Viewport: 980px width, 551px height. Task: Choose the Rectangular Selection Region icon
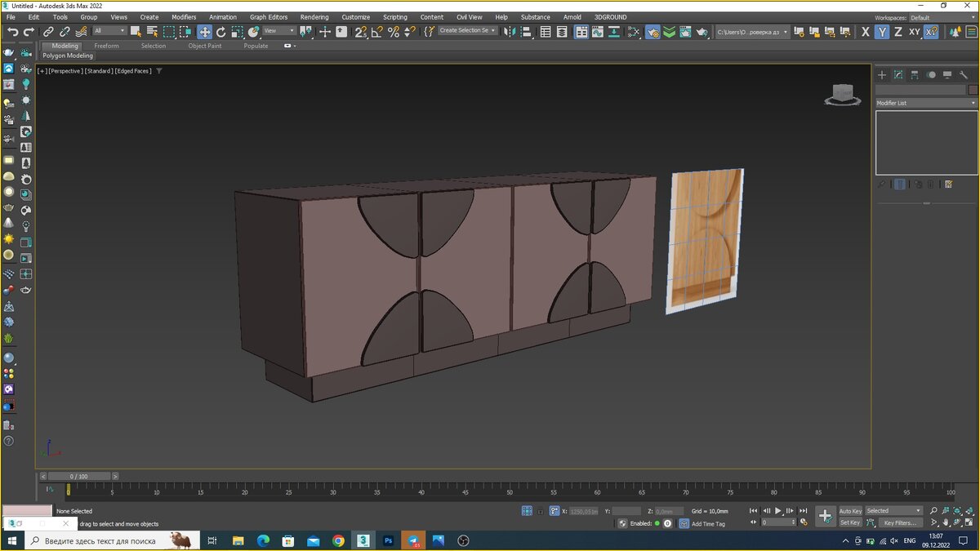(x=169, y=32)
